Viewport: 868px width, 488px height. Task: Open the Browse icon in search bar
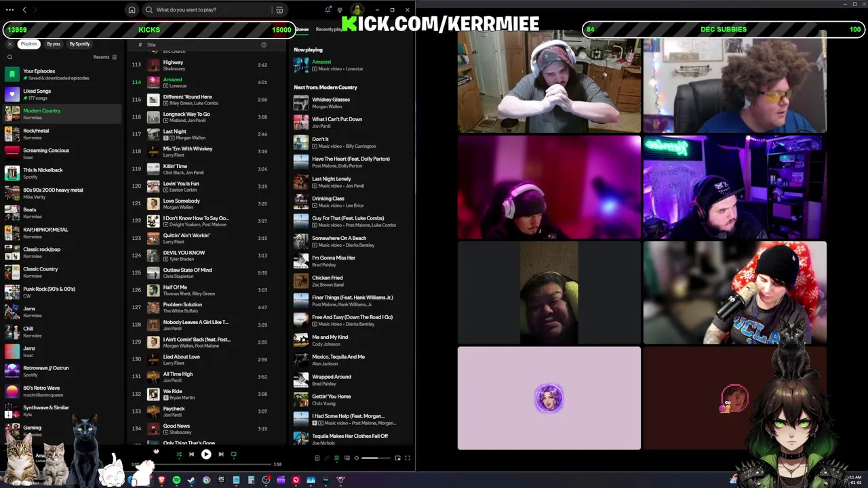tap(279, 9)
